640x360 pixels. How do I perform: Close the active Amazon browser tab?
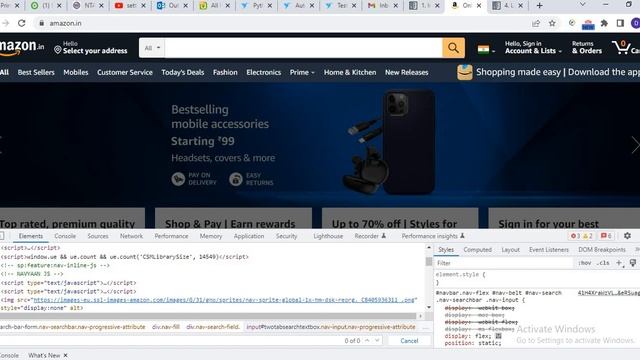pyautogui.click(x=479, y=6)
